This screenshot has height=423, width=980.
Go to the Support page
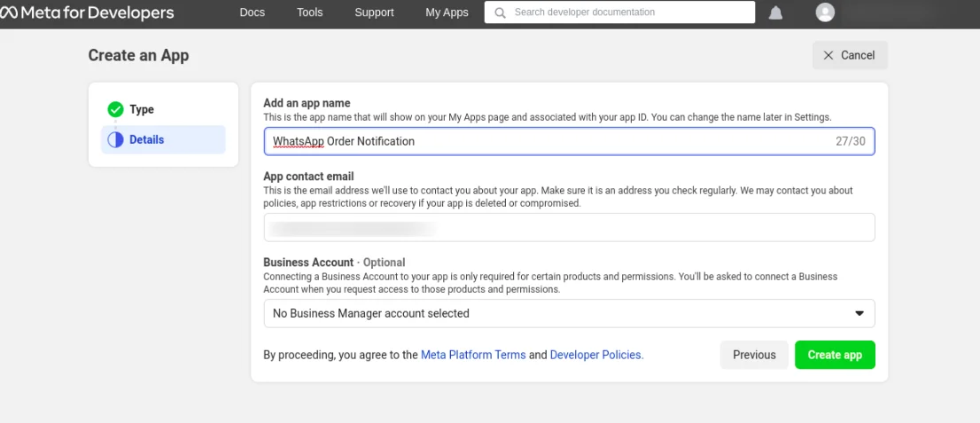tap(374, 12)
